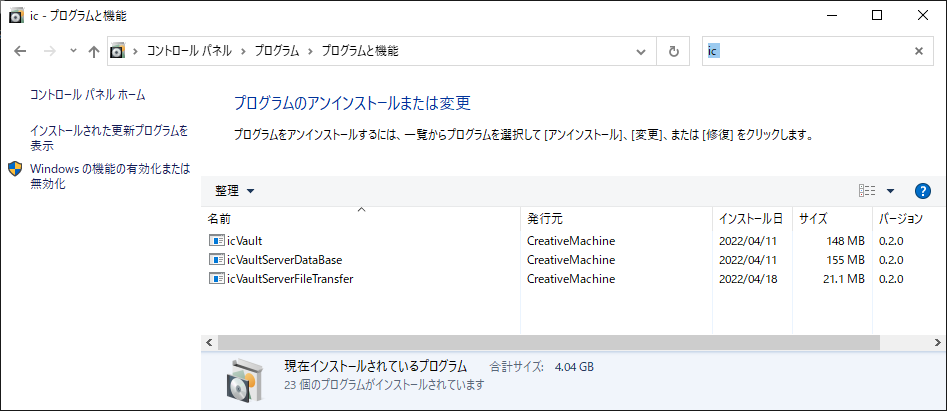Sort by 名前 column header
947x411 pixels.
pos(361,218)
